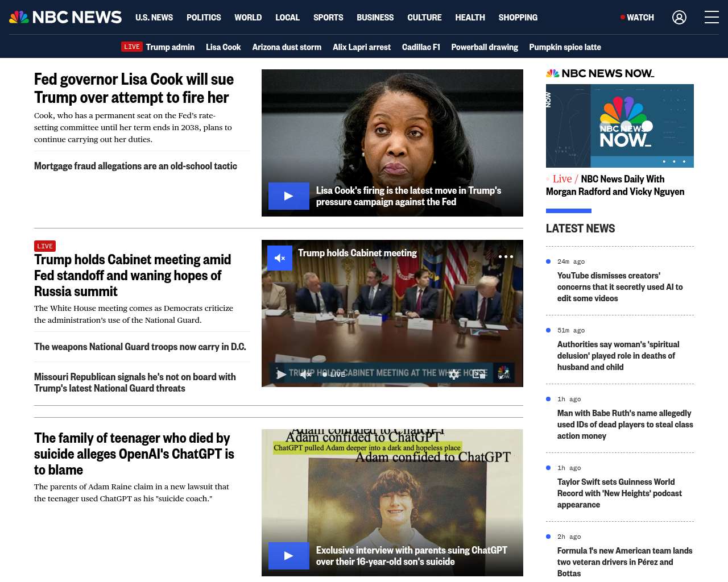Open woman's 'spiritual delusion' deaths story
Viewport: 728px width, 582px height.
coord(618,356)
